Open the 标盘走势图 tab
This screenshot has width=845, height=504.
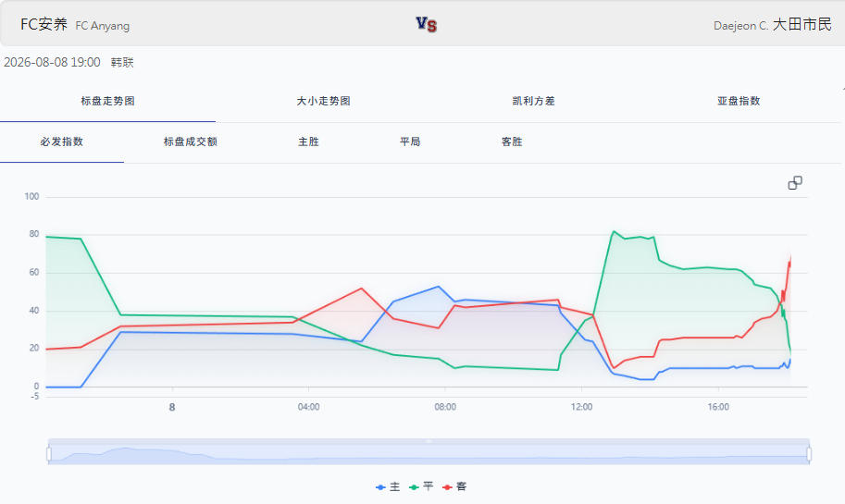click(x=107, y=101)
